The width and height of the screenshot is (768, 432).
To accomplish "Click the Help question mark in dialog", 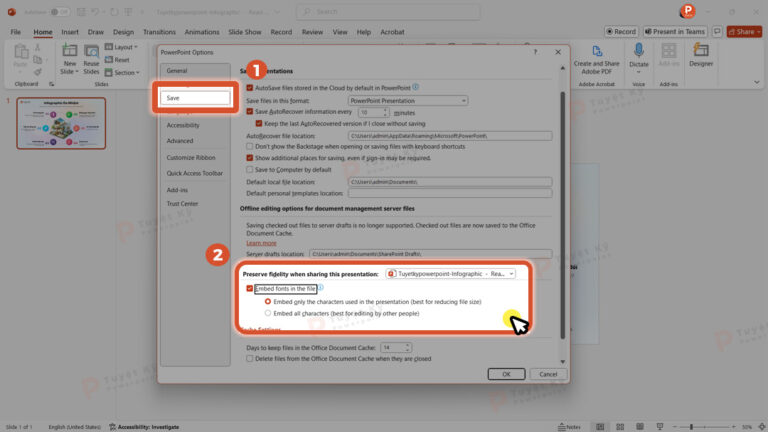I will click(535, 52).
